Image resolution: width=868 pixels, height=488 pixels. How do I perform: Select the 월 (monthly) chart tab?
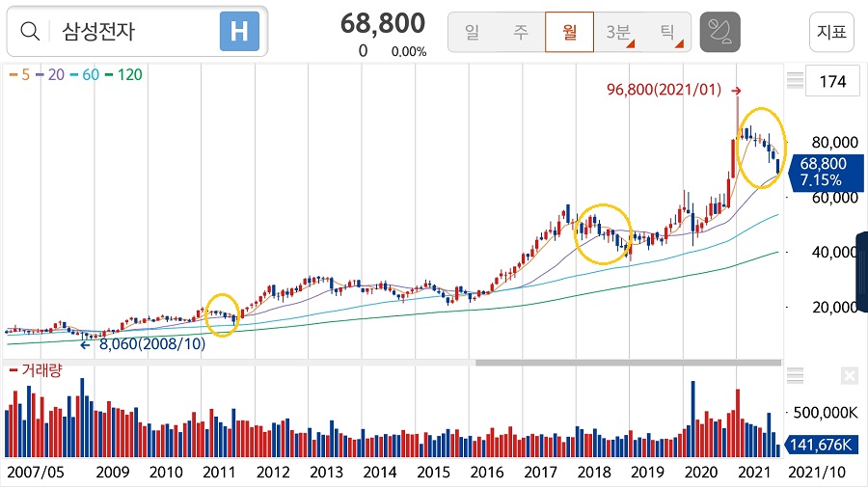[569, 32]
